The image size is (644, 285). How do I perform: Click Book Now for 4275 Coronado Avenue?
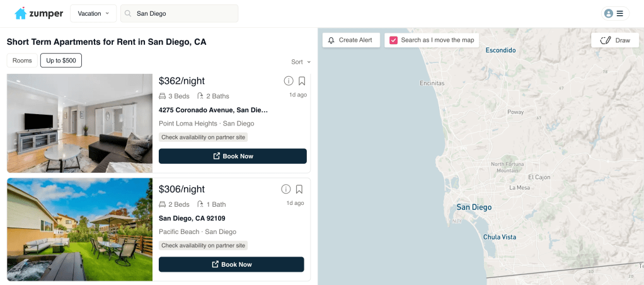[x=233, y=156]
